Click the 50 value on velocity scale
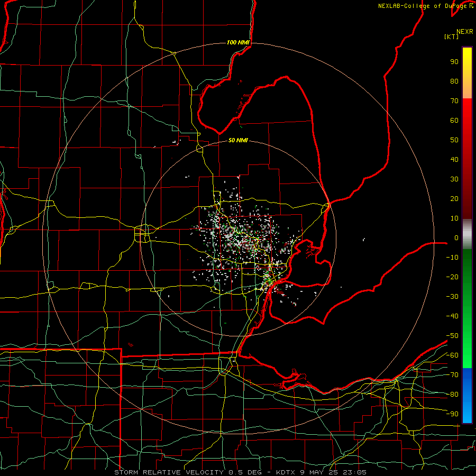476x476 pixels. click(x=454, y=140)
